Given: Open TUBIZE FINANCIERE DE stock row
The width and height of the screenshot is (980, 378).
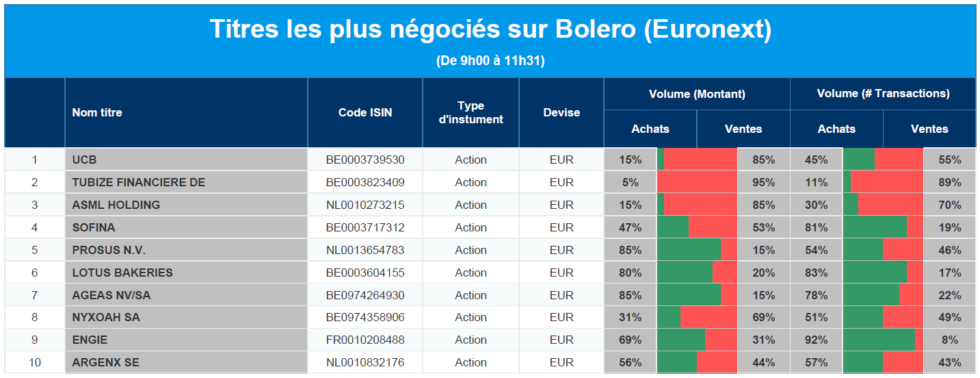Looking at the screenshot, I should point(138,182).
